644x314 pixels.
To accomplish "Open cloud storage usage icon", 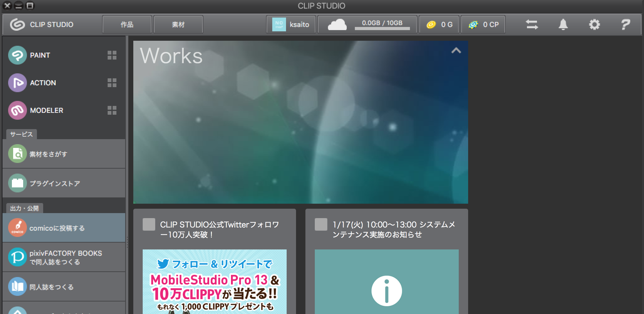I will [337, 24].
